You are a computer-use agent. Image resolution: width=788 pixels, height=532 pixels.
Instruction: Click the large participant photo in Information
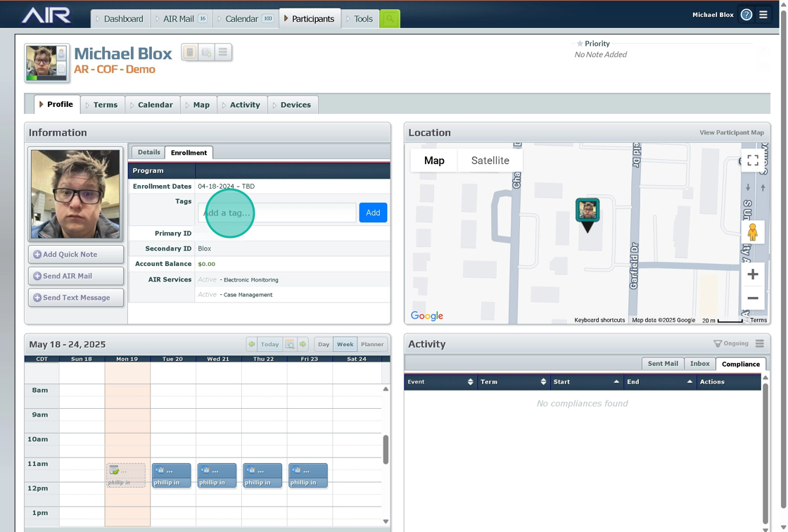(x=75, y=194)
